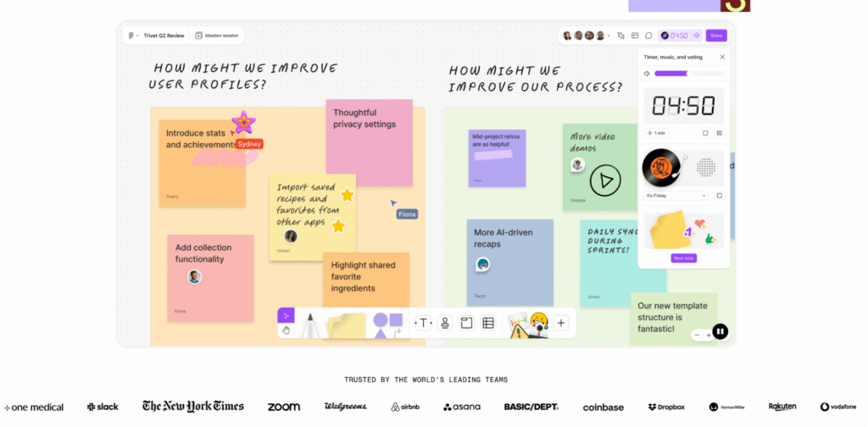Pause the 04:50 timer in the panel
This screenshot has width=868, height=427.
pos(720,133)
